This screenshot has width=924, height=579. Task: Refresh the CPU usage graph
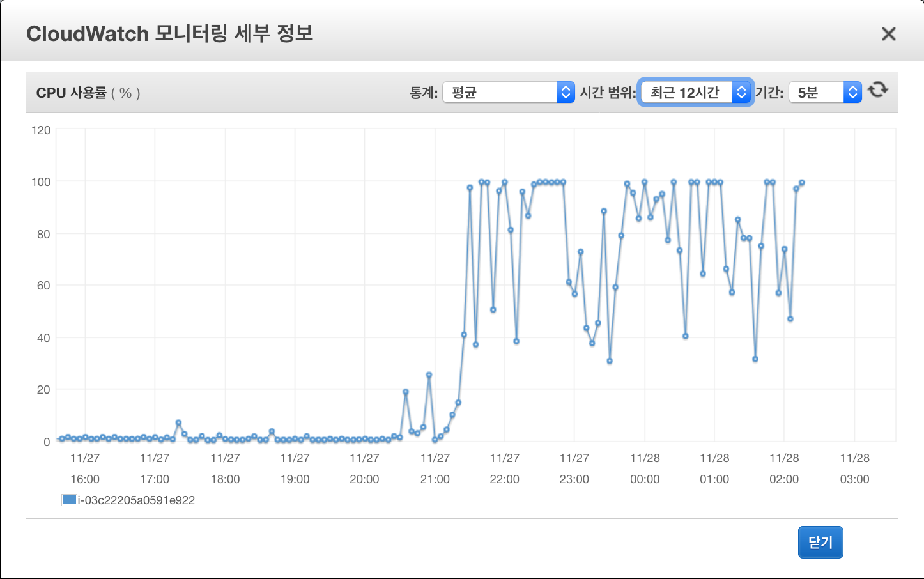click(x=878, y=89)
